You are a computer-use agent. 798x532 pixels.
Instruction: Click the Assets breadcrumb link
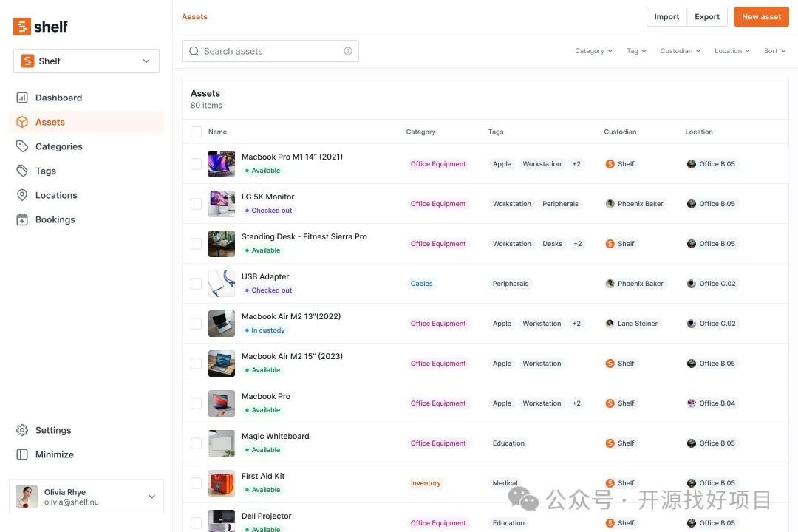(x=194, y=17)
